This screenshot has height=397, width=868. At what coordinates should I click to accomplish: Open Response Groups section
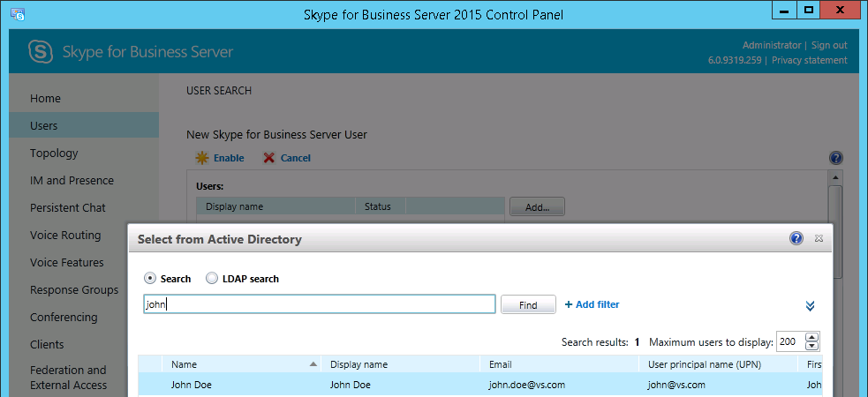[x=74, y=289]
